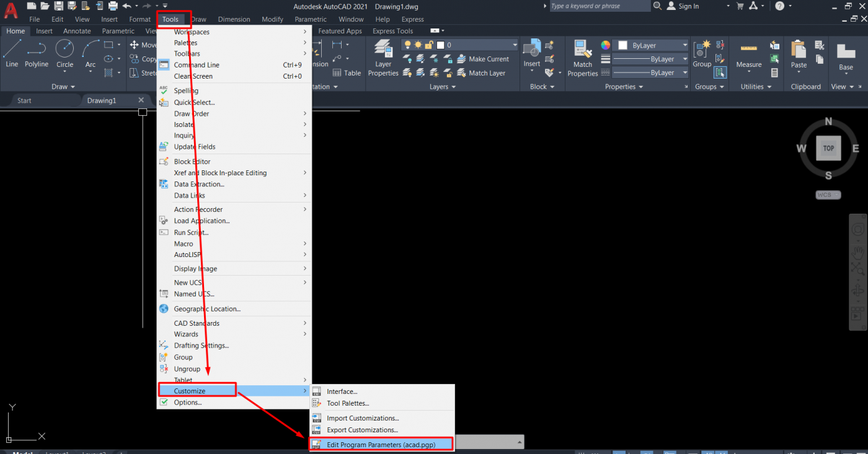Toggle the WCS coordinate system button
868x454 pixels.
point(828,195)
